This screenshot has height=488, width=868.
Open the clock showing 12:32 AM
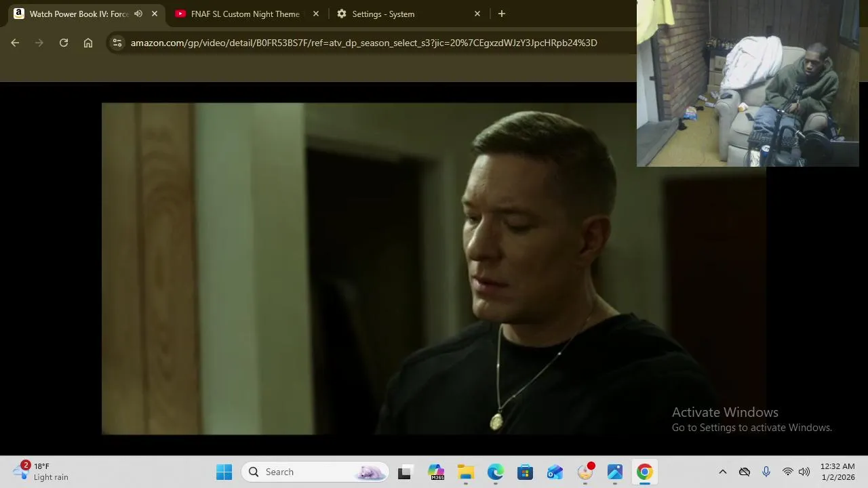837,472
